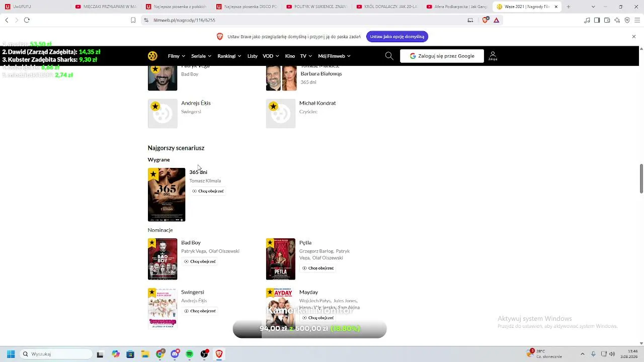Switch to the MIECZAKI PRZYŁAPANI tab
Screen dimensions: 644x362
[106, 7]
